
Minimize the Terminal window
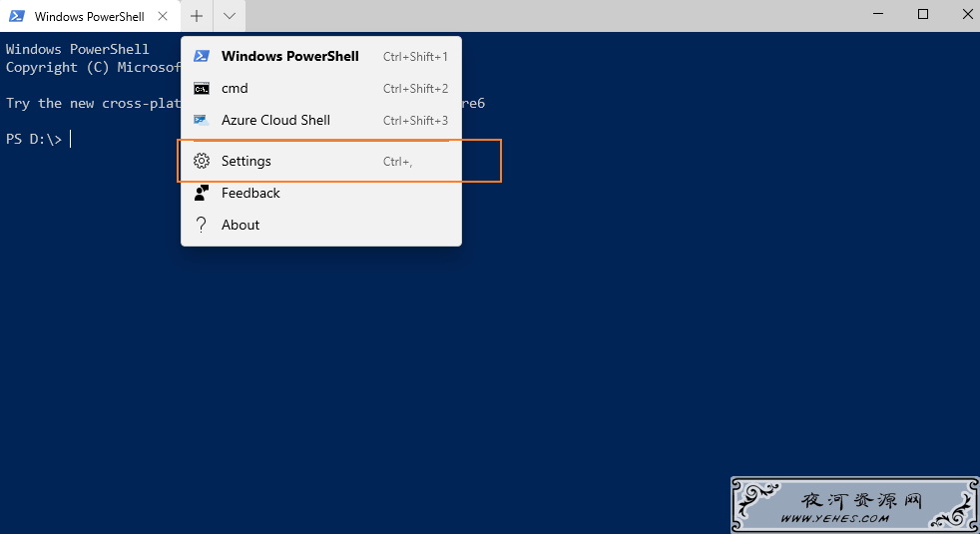878,14
